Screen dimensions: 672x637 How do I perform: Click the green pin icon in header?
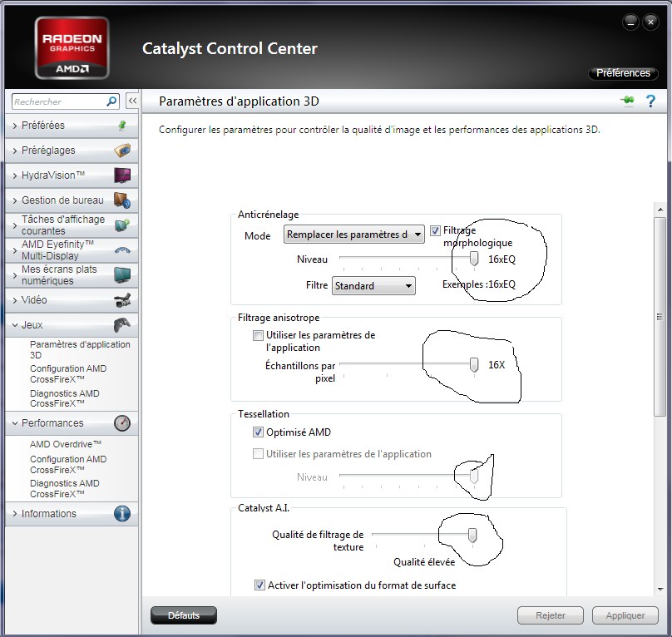(627, 101)
